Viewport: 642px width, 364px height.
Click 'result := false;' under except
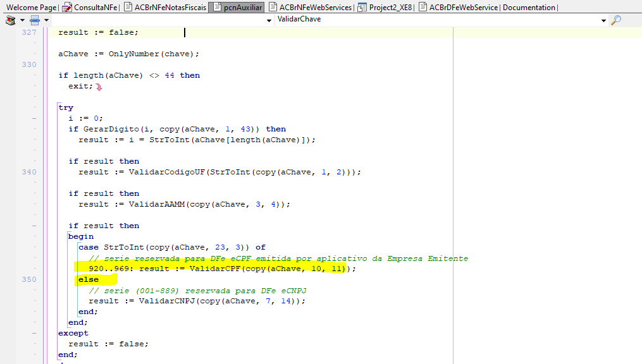pyautogui.click(x=109, y=344)
